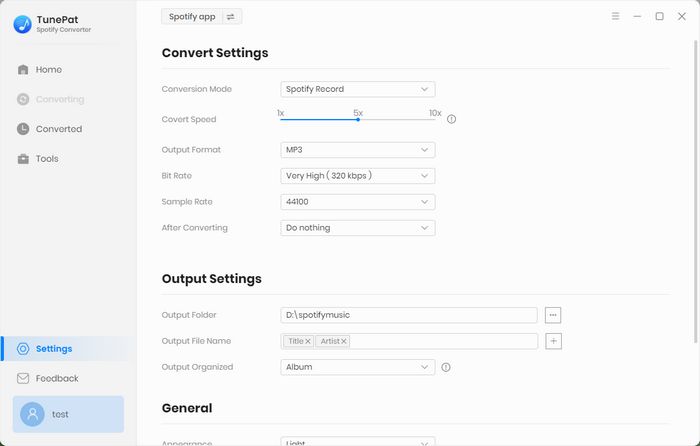Click the Convert Settings heading
The width and height of the screenshot is (700, 446).
point(215,53)
